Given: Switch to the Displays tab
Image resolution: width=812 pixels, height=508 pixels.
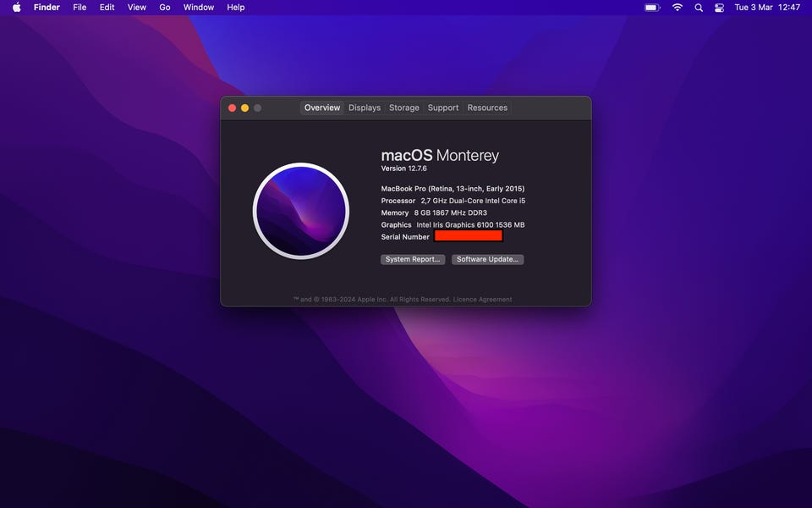Looking at the screenshot, I should (365, 108).
